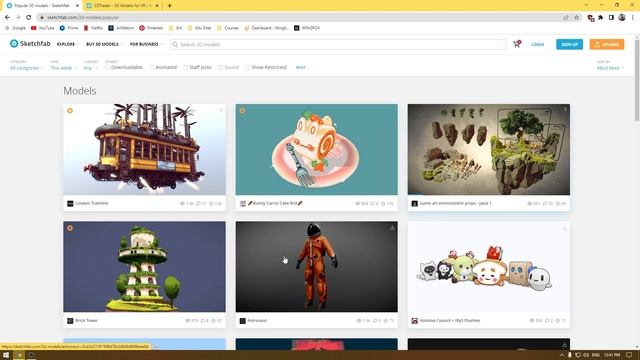Open the ArtStation bookmark

pos(121,28)
